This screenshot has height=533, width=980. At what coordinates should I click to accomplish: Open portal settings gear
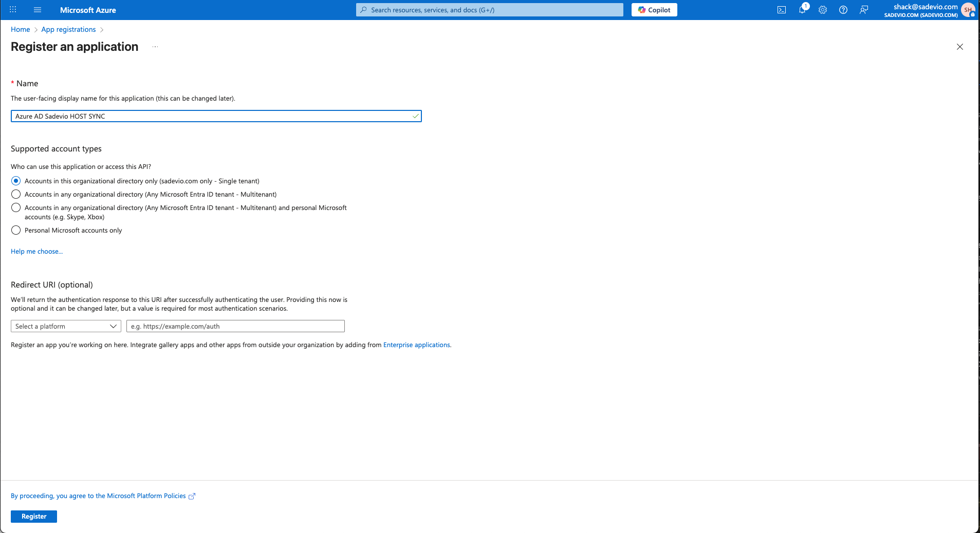pyautogui.click(x=822, y=10)
